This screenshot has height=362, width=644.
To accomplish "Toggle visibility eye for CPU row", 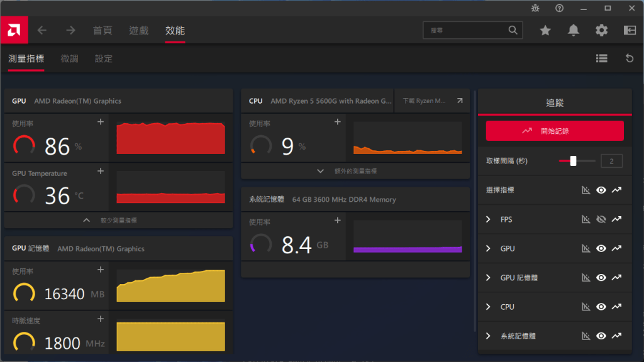I will (x=601, y=307).
